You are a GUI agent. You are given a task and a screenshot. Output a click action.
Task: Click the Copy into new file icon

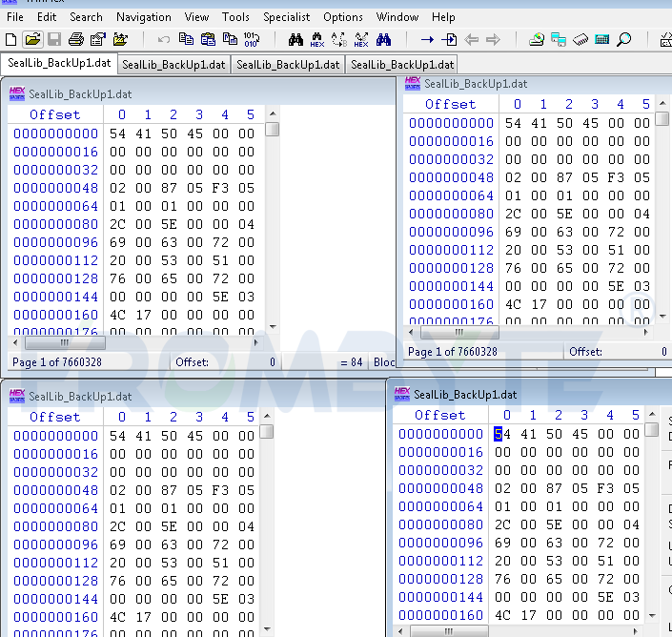(x=230, y=39)
